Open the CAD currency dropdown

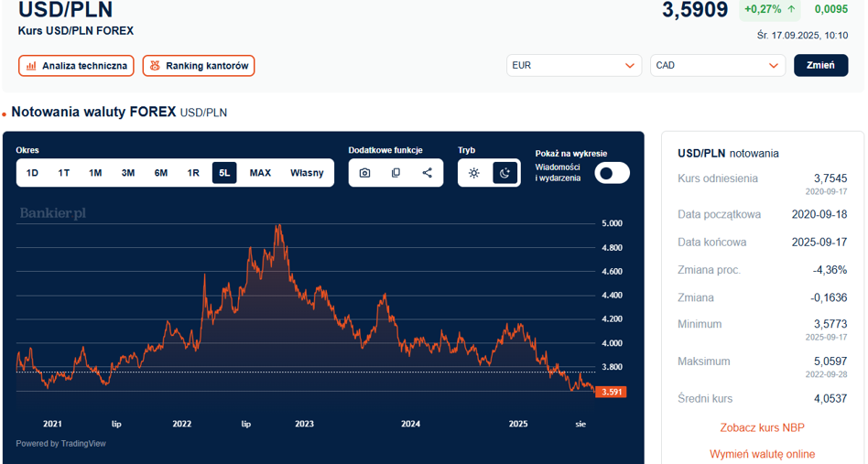click(x=718, y=65)
